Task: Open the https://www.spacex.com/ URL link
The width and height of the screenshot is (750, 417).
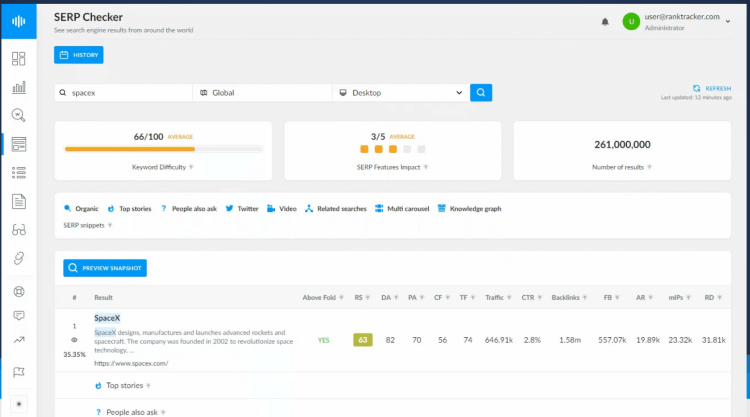Action: point(131,363)
